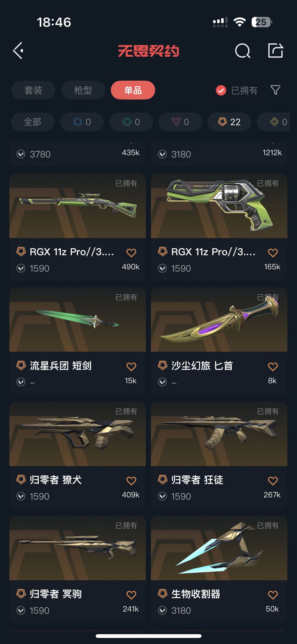Select the orange tier filter showing 22
297x644 pixels.
(x=229, y=122)
